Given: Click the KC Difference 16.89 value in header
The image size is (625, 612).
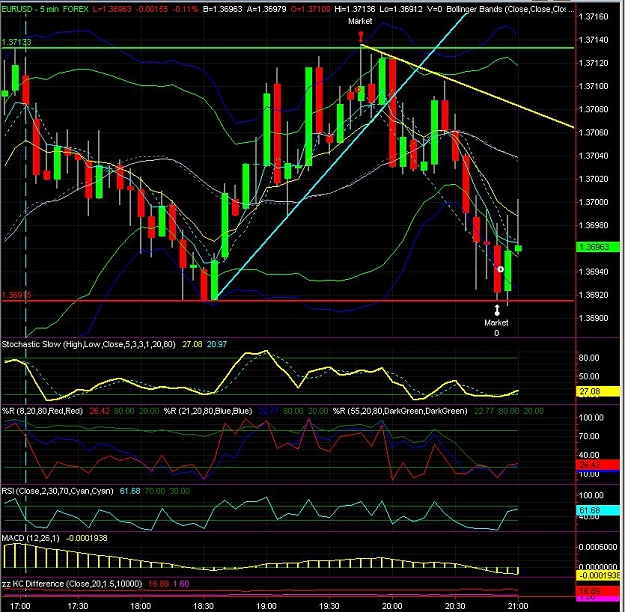Looking at the screenshot, I should click(158, 584).
